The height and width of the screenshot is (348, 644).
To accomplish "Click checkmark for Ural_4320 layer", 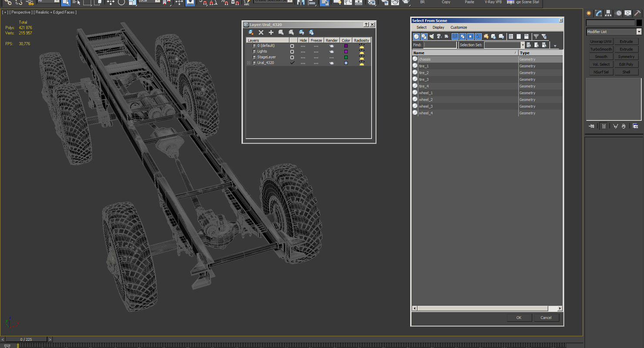I will (292, 63).
